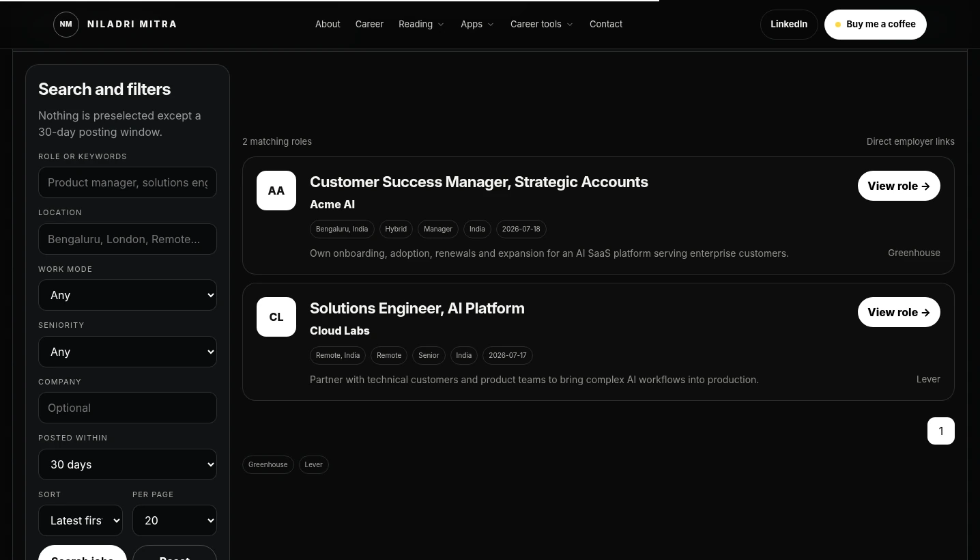View role for Solutions Engineer
The height and width of the screenshot is (560, 980).
pyautogui.click(x=899, y=312)
